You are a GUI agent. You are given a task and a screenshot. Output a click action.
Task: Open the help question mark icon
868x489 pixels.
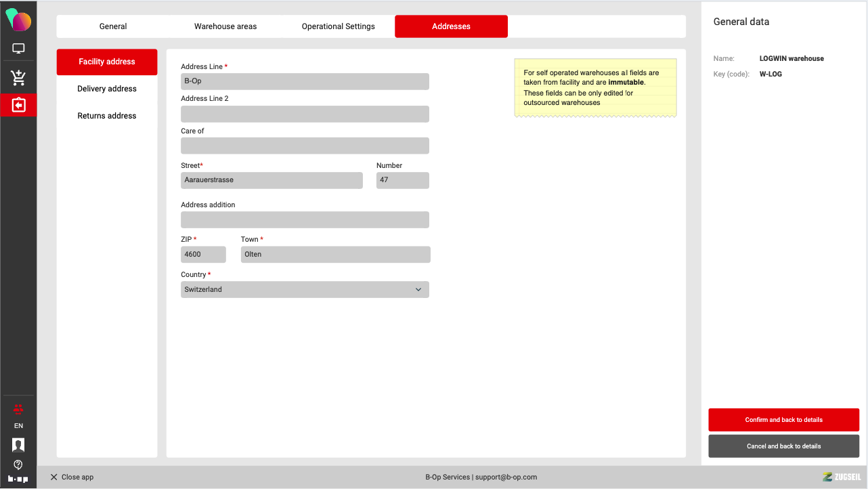18,465
